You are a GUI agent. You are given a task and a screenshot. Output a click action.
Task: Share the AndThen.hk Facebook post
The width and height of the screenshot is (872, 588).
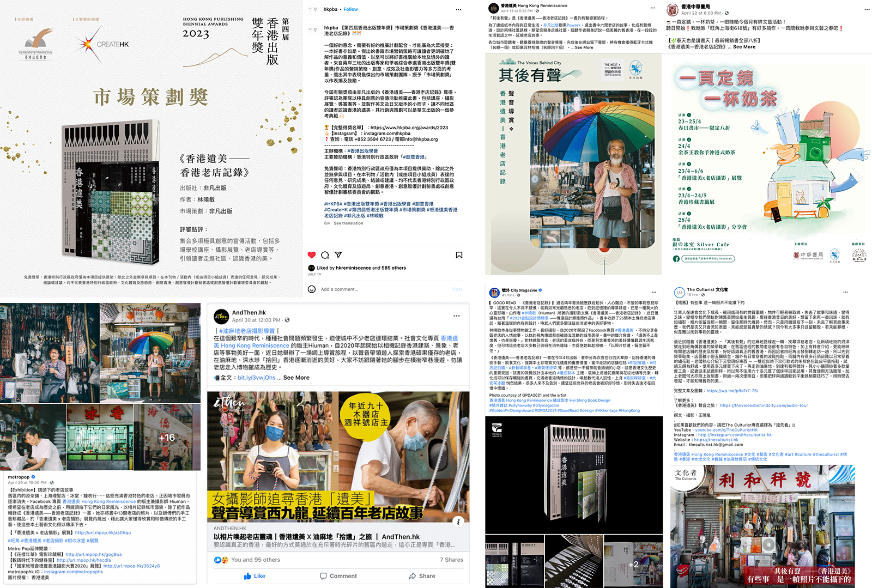point(422,576)
